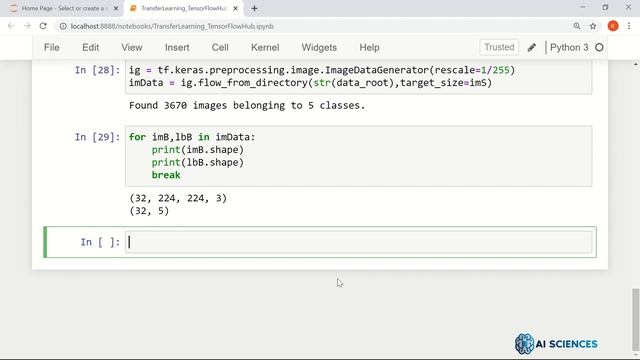The image size is (640, 360).
Task: Open the Cell menu
Action: coord(220,47)
